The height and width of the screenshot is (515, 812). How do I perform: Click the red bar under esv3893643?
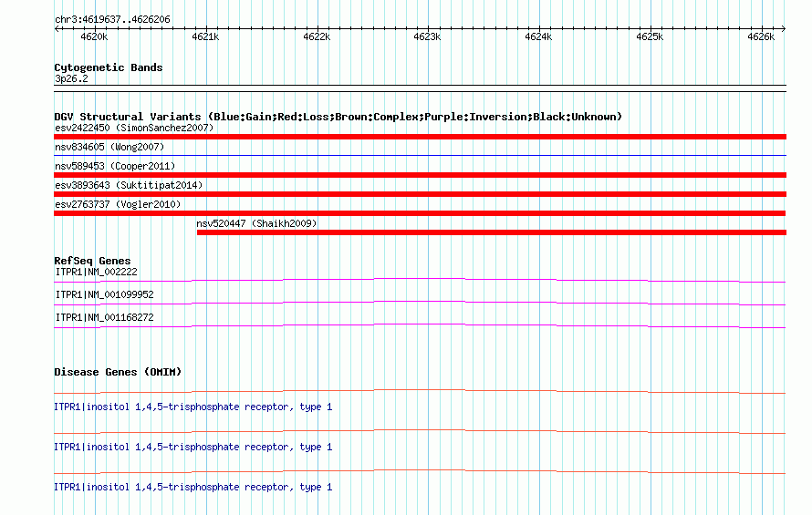point(420,194)
